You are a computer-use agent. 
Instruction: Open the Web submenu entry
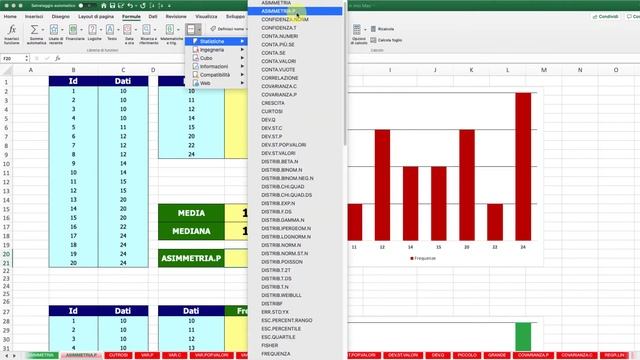216,83
